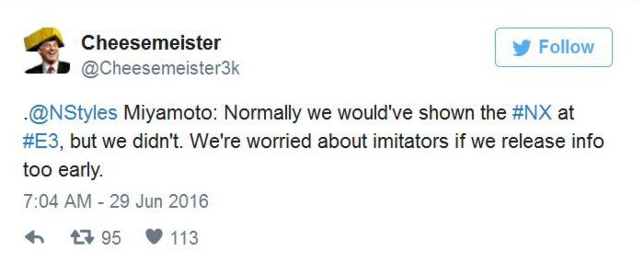View the 113 likes count
The height and width of the screenshot is (262, 644).
[x=184, y=238]
